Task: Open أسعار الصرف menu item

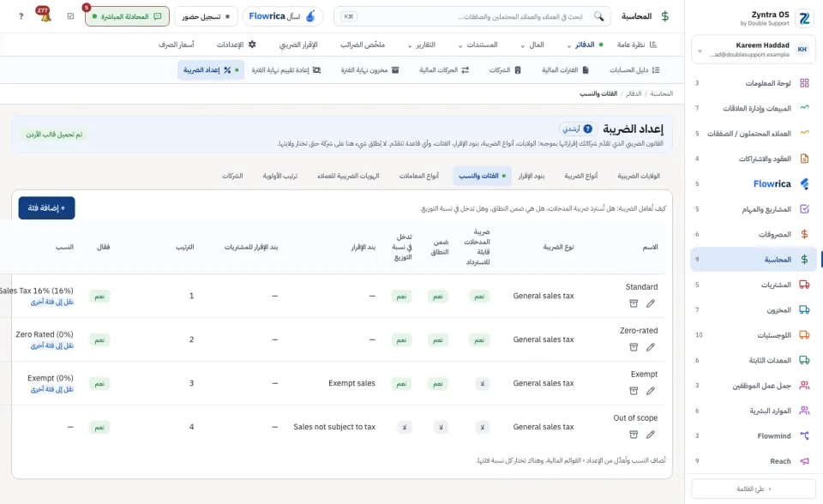Action: (177, 45)
